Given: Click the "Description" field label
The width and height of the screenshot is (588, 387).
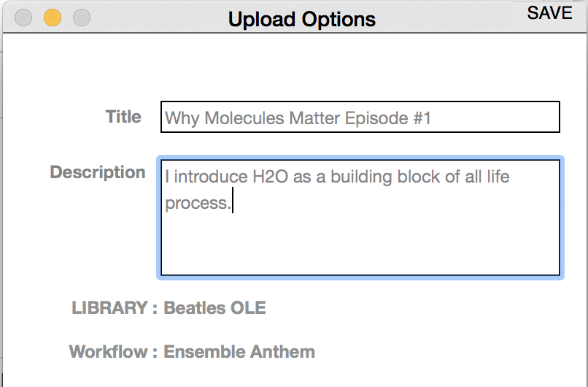Looking at the screenshot, I should coord(98,172).
